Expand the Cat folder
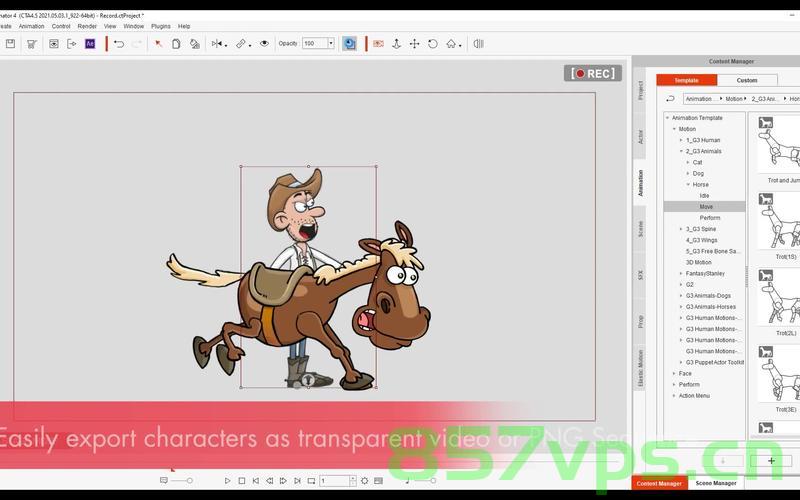 688,162
